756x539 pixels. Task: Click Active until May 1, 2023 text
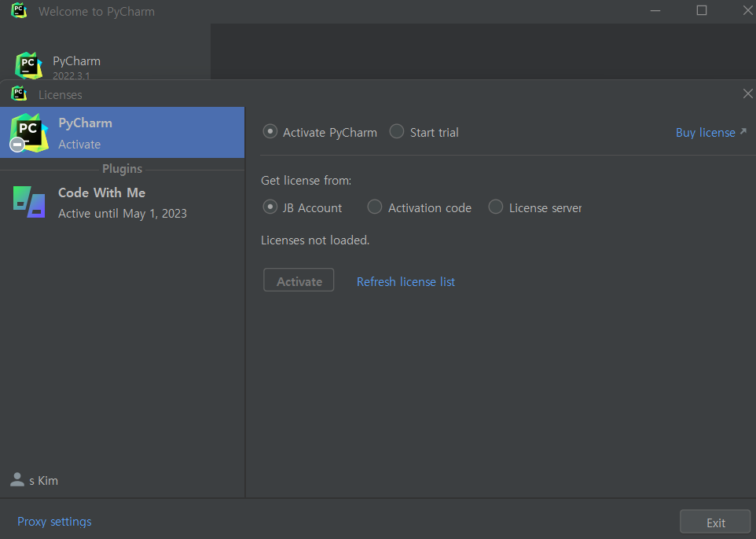123,214
